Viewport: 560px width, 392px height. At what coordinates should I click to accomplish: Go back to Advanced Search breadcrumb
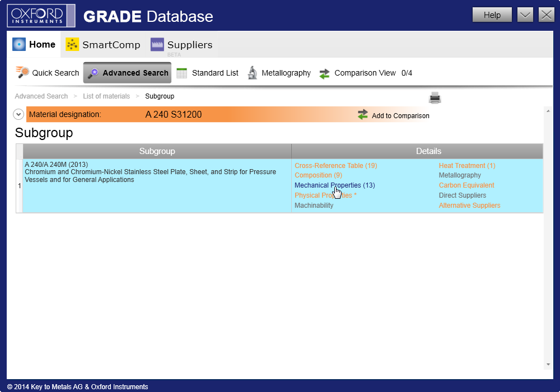[x=41, y=96]
